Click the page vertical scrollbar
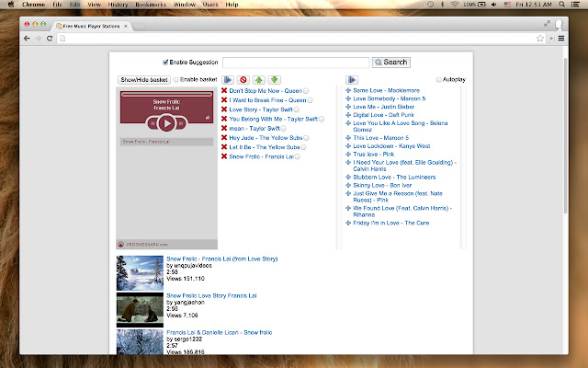This screenshot has width=588, height=368. (x=565, y=135)
